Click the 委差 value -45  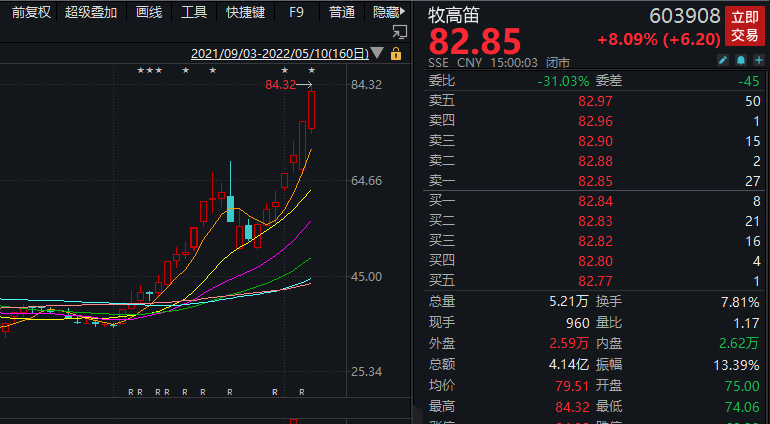tap(749, 81)
